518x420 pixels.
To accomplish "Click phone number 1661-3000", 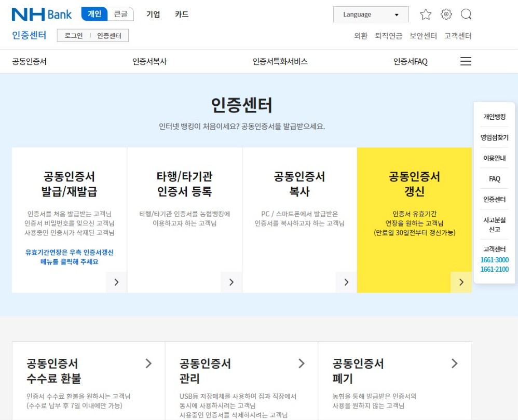I will 494,260.
